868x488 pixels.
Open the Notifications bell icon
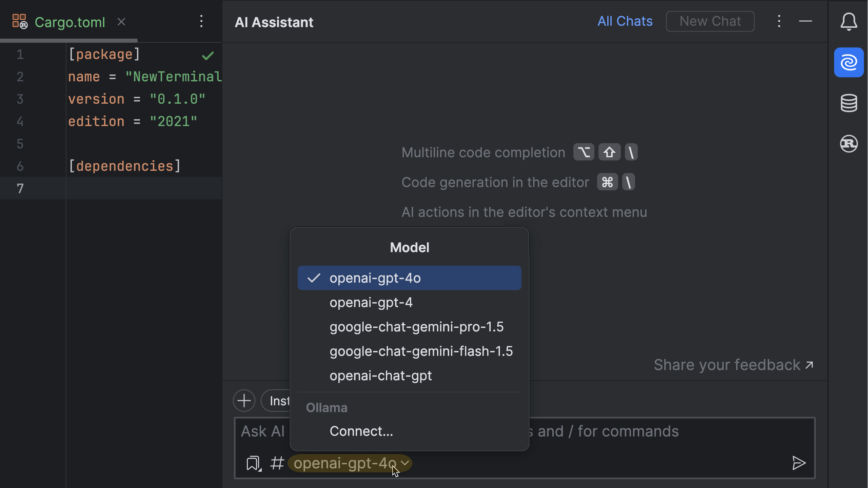pos(849,22)
